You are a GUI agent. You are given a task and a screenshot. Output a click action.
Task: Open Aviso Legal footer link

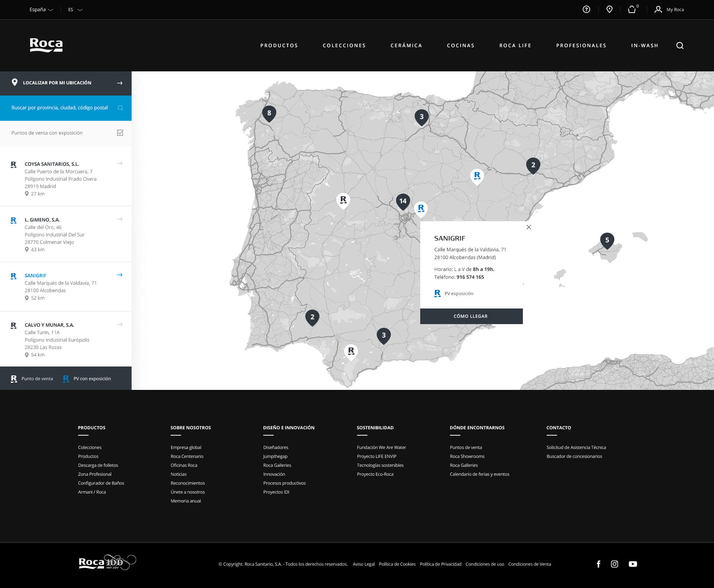click(364, 564)
